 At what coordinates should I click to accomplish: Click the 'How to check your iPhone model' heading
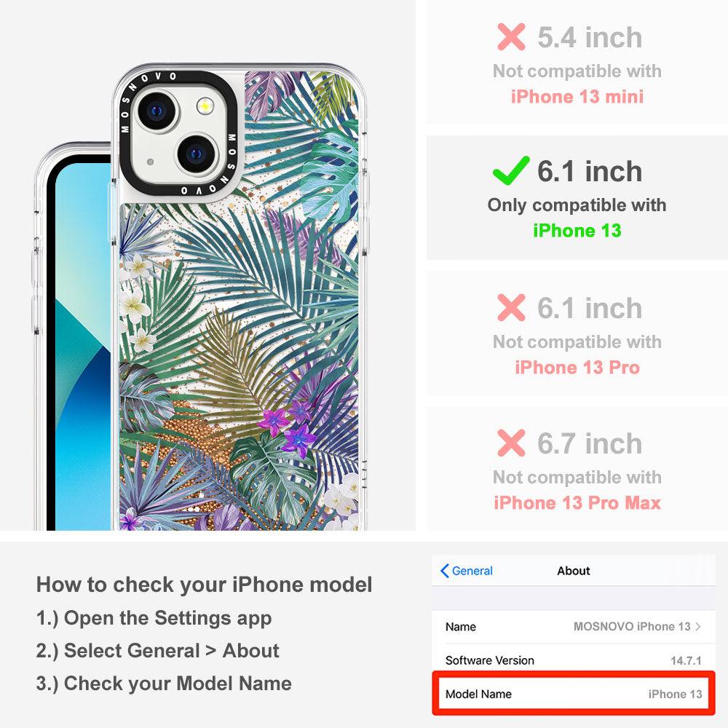point(205,585)
